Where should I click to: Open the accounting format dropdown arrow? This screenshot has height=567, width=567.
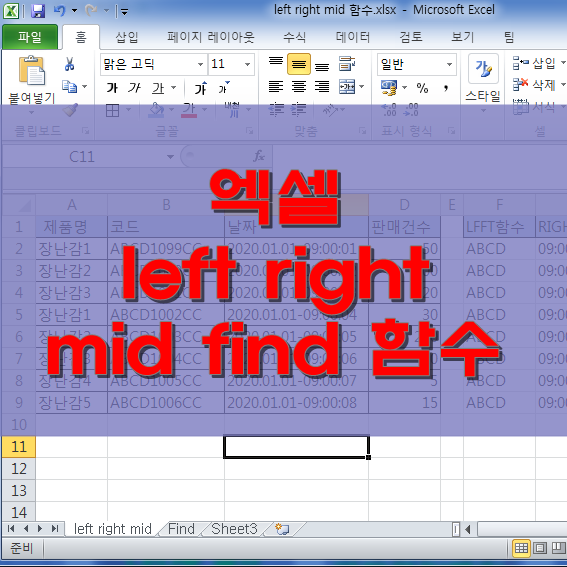point(405,88)
